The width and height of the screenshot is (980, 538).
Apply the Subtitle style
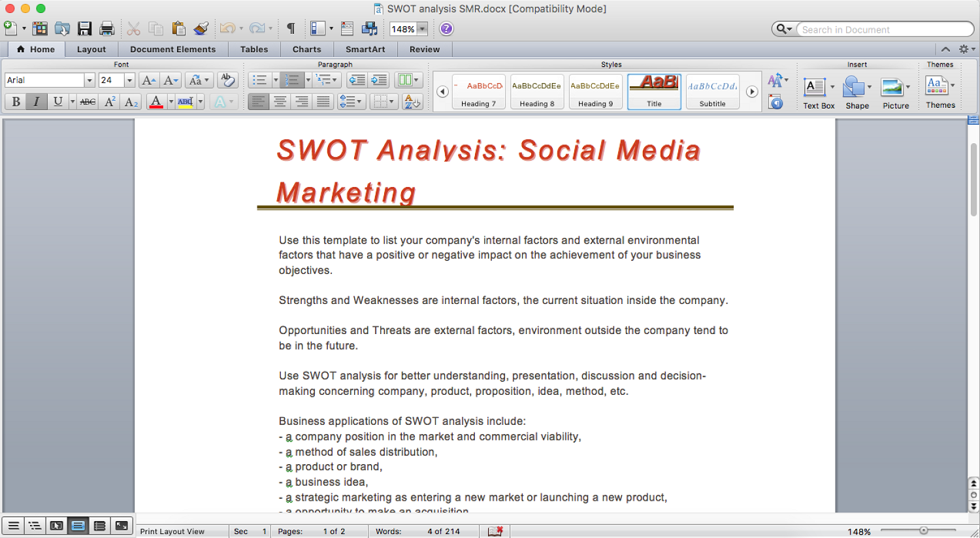pos(712,92)
